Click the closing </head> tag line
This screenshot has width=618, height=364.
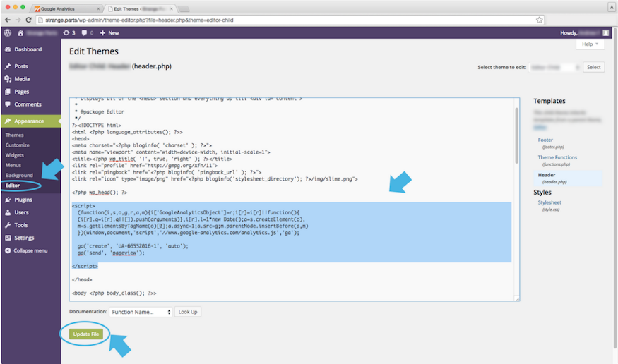[x=82, y=279]
